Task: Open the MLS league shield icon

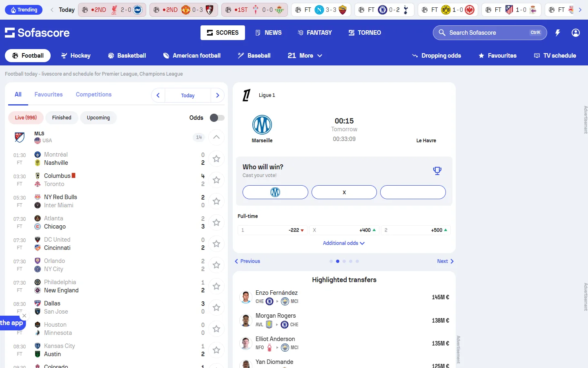Action: [19, 137]
